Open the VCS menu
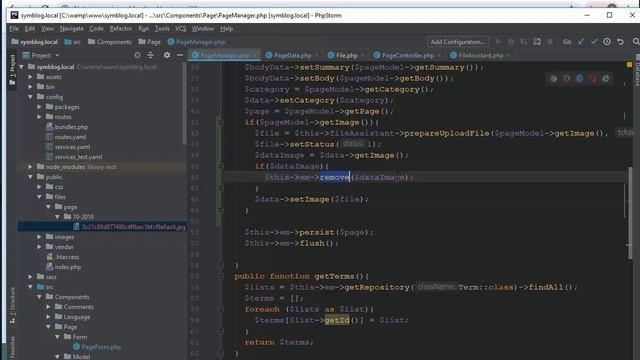This screenshot has height=360, width=640. (181, 29)
